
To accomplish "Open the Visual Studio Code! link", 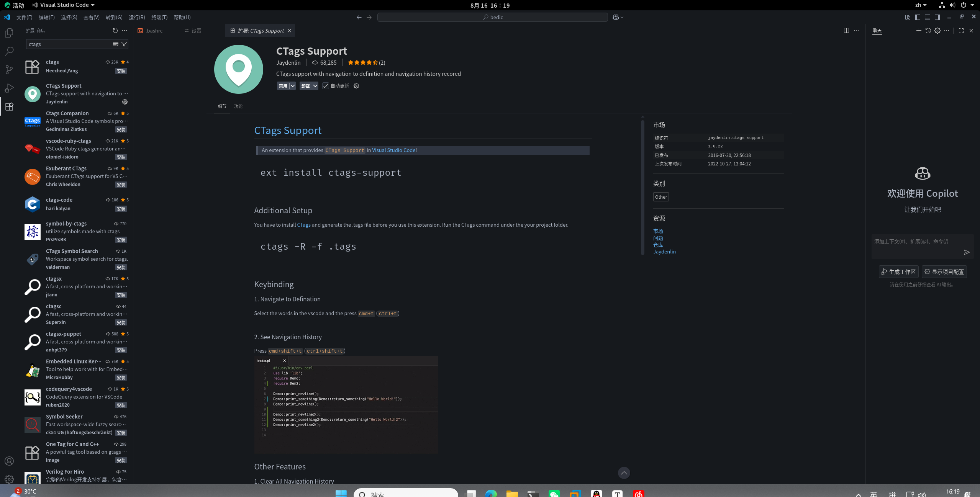I will point(394,150).
